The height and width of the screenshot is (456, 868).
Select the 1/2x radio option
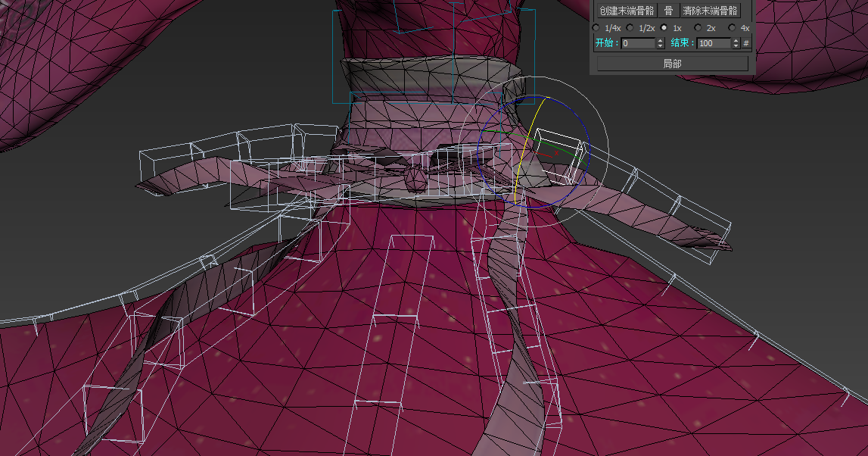click(630, 28)
